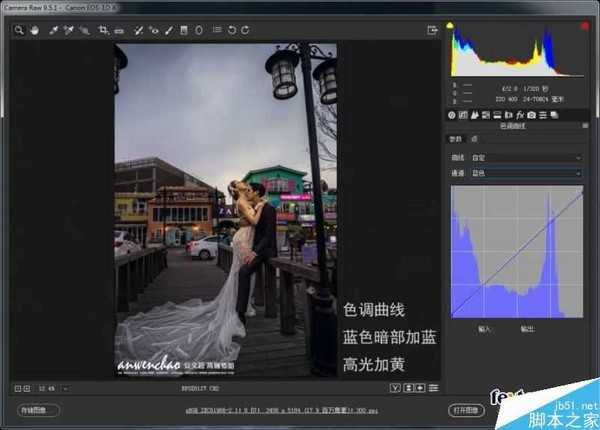
Task: Select the White Balance eyedropper tool
Action: 53,30
